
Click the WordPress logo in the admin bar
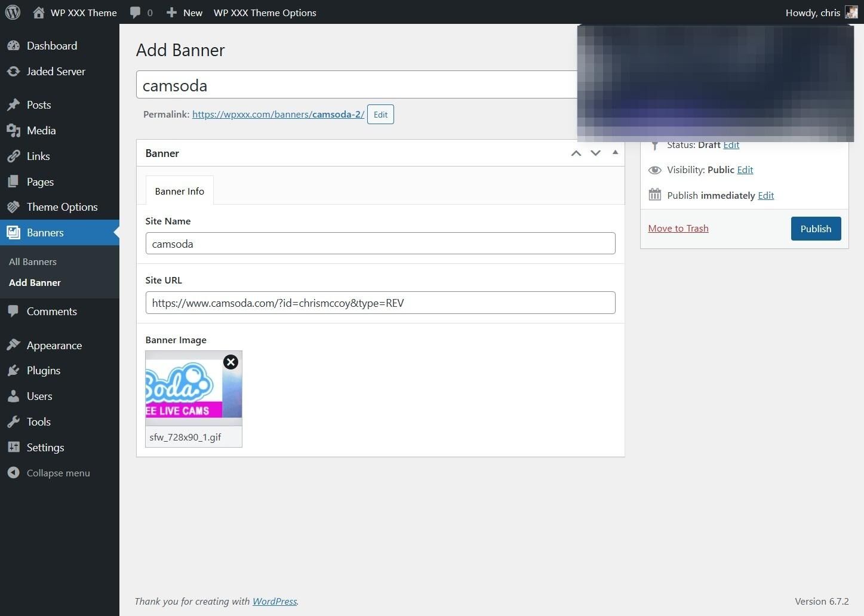tap(13, 12)
